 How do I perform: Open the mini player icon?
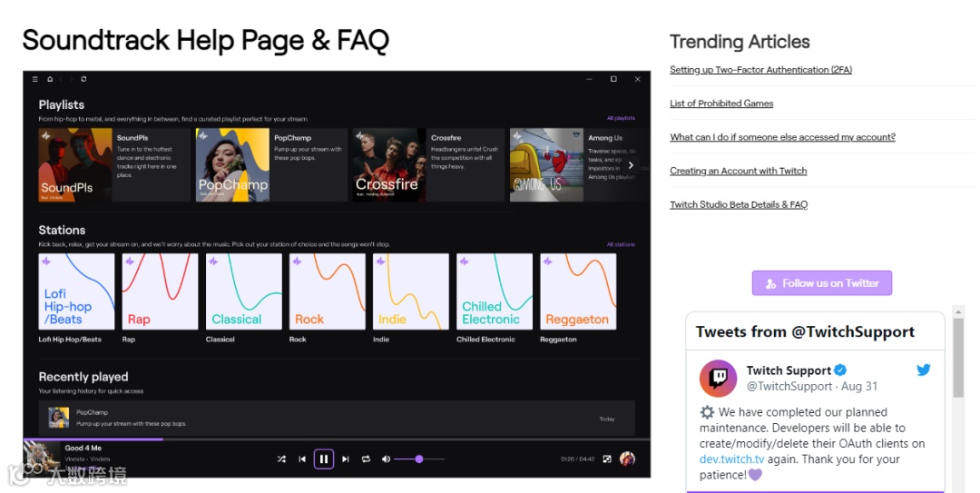[607, 459]
